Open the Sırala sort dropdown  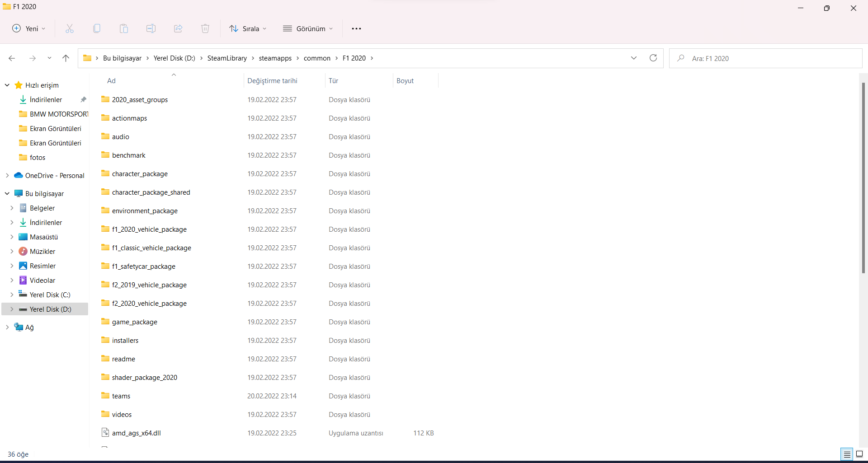point(248,28)
